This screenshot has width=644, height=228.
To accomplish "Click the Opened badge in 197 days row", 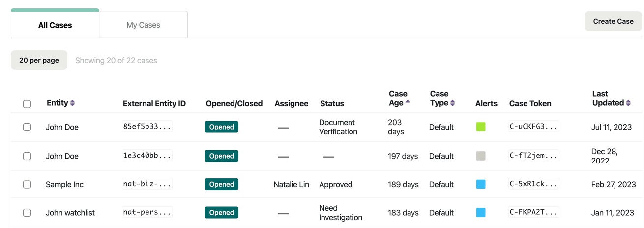I will 221,156.
